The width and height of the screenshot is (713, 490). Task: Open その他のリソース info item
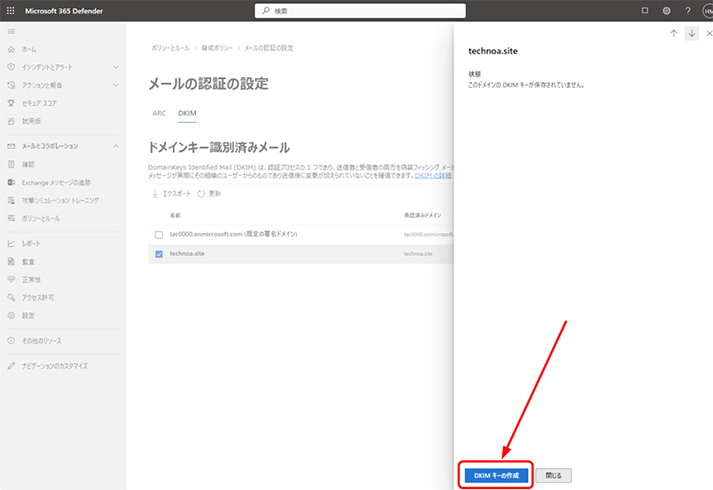tap(41, 340)
